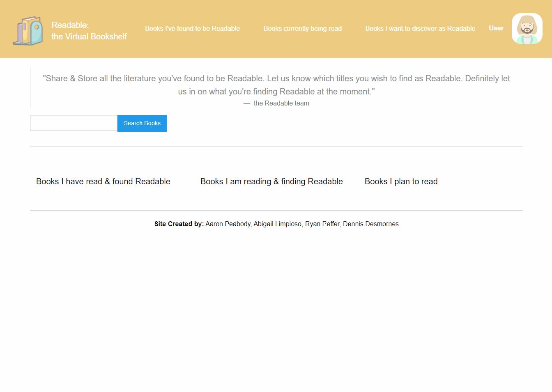Image resolution: width=552 pixels, height=392 pixels.
Task: Focus the book search input field
Action: [x=74, y=123]
